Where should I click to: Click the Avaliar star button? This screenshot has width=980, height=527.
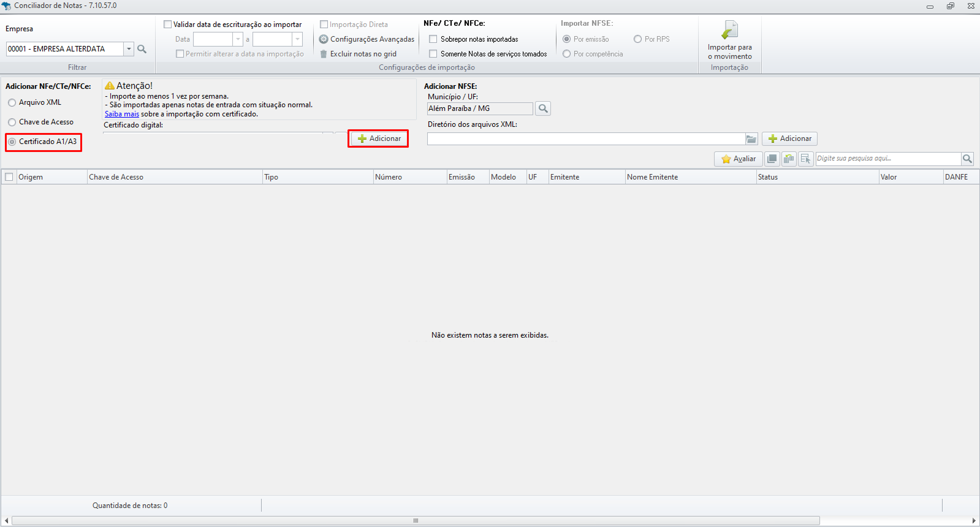click(739, 159)
